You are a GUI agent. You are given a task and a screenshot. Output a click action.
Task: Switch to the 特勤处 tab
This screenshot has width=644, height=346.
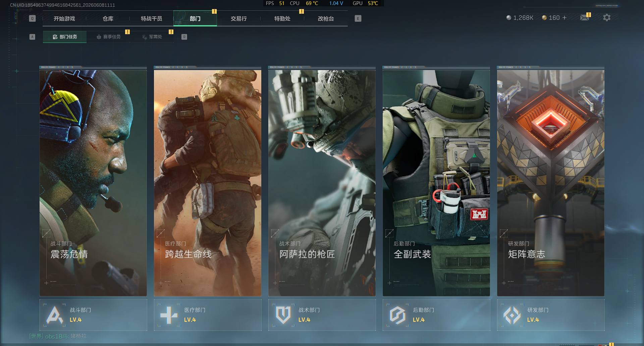[282, 19]
